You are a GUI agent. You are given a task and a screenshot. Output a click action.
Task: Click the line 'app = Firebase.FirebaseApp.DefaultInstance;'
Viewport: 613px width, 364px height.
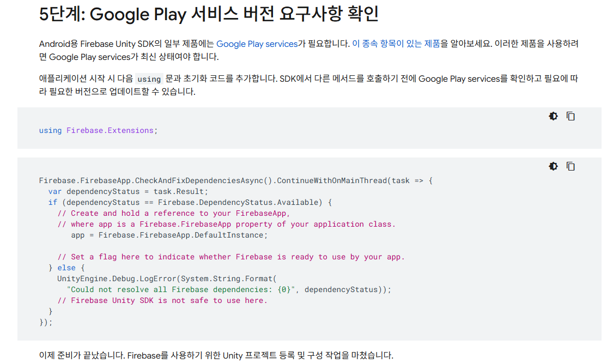(169, 235)
